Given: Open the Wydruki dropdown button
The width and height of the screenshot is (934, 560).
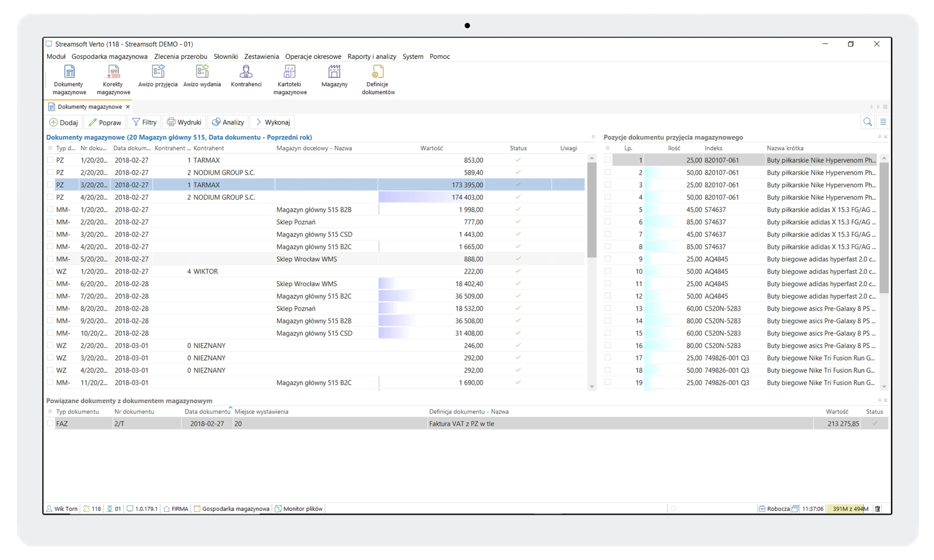Looking at the screenshot, I should pos(184,122).
